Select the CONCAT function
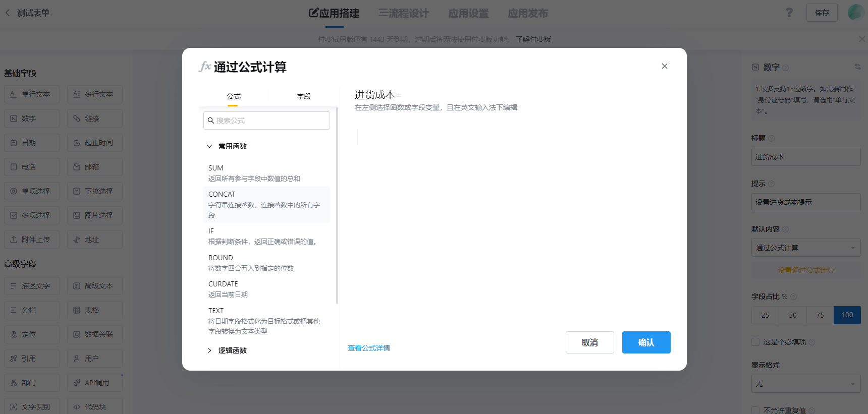This screenshot has height=414, width=868. point(266,204)
